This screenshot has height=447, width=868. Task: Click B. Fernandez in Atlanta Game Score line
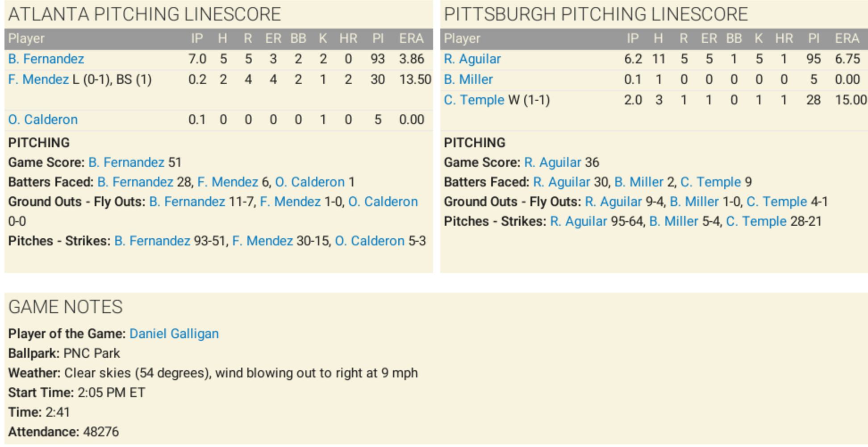[126, 162]
